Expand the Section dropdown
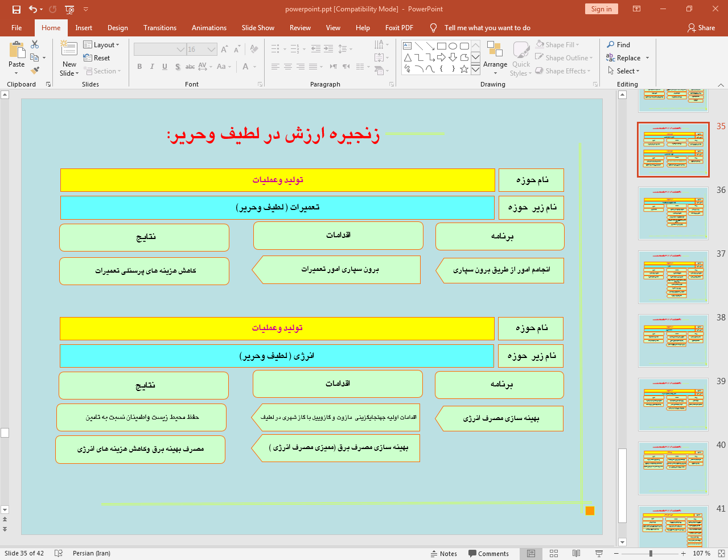The height and width of the screenshot is (560, 728). point(102,71)
